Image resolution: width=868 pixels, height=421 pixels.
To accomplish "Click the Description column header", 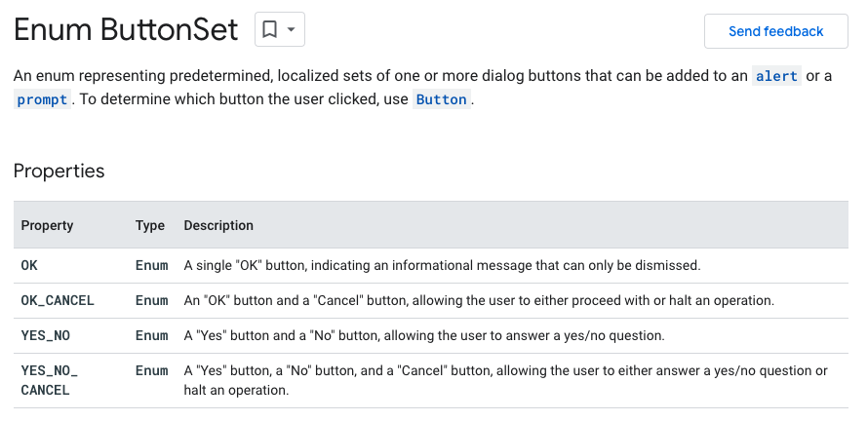I will click(218, 225).
